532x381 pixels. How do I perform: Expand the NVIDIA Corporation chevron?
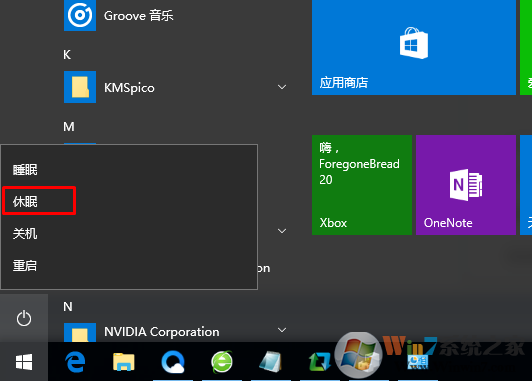pos(282,330)
